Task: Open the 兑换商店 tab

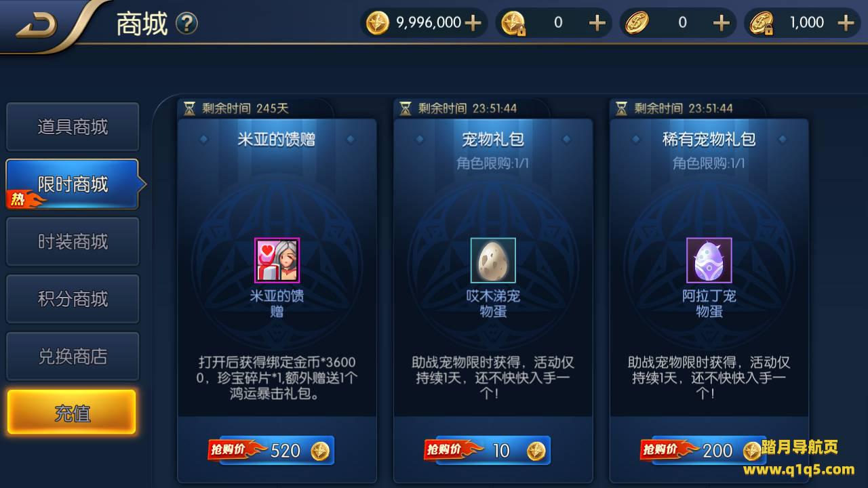Action: point(73,357)
